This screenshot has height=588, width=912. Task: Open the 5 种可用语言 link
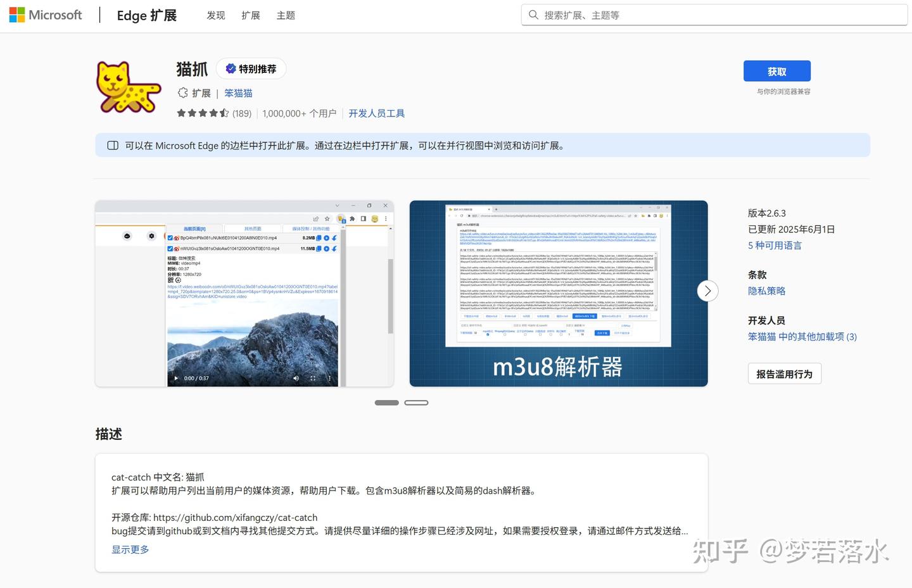[775, 246]
